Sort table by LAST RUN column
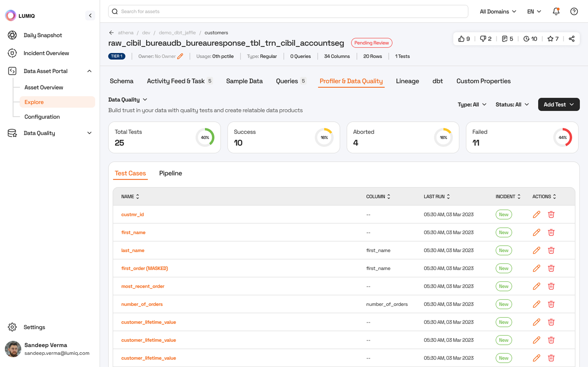The height and width of the screenshot is (367, 588). pyautogui.click(x=448, y=197)
